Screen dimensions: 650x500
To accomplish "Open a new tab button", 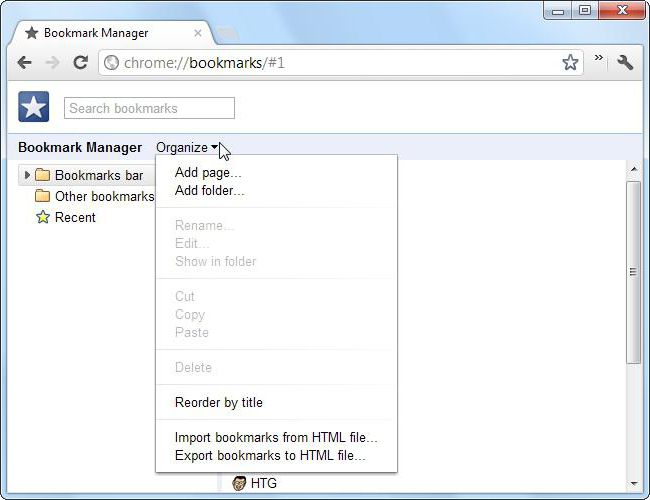I will point(226,33).
